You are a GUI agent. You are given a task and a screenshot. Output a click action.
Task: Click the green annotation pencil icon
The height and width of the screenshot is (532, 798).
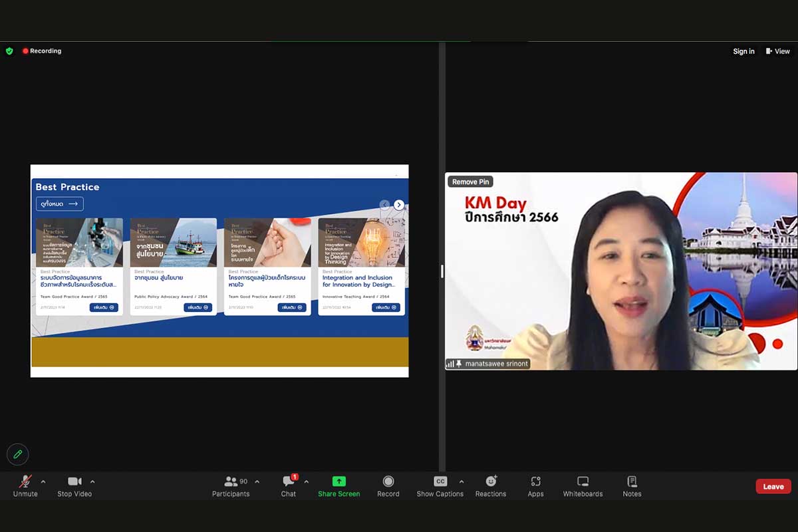tap(18, 454)
